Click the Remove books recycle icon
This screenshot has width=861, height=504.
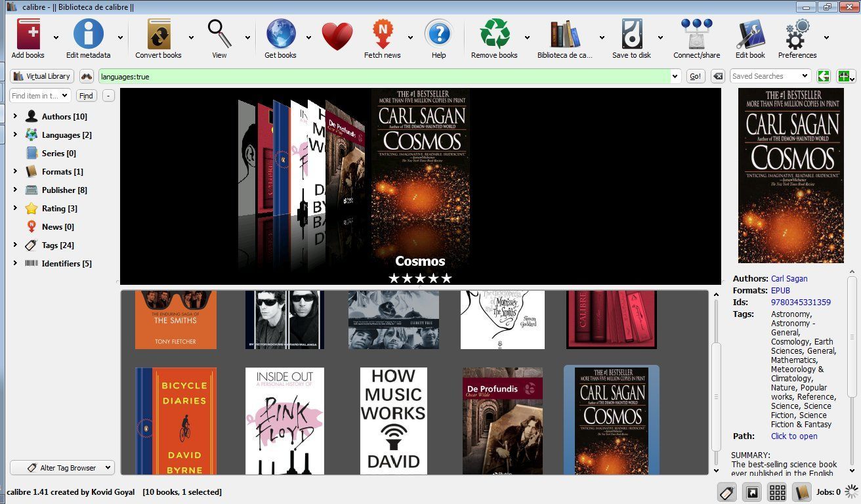tap(494, 34)
